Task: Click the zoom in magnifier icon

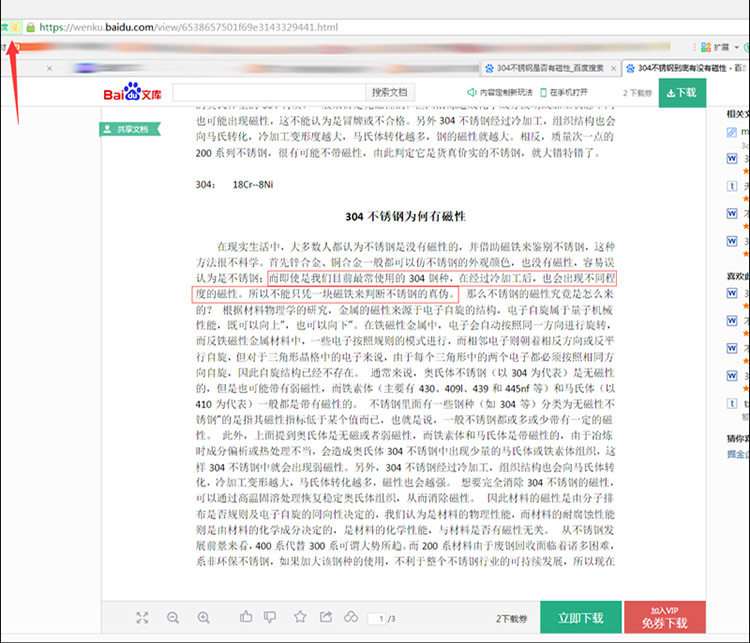Action: pyautogui.click(x=204, y=618)
